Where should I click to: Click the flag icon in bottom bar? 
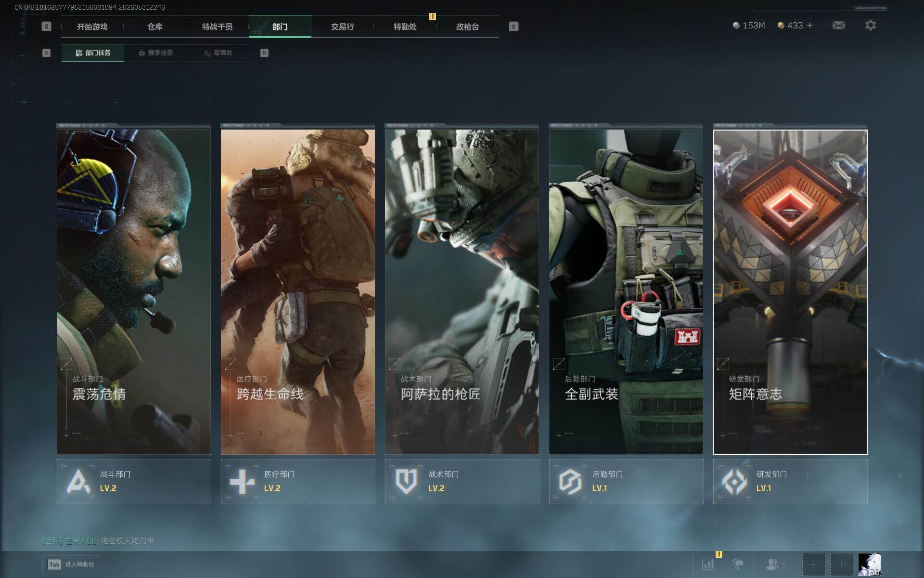(x=737, y=564)
